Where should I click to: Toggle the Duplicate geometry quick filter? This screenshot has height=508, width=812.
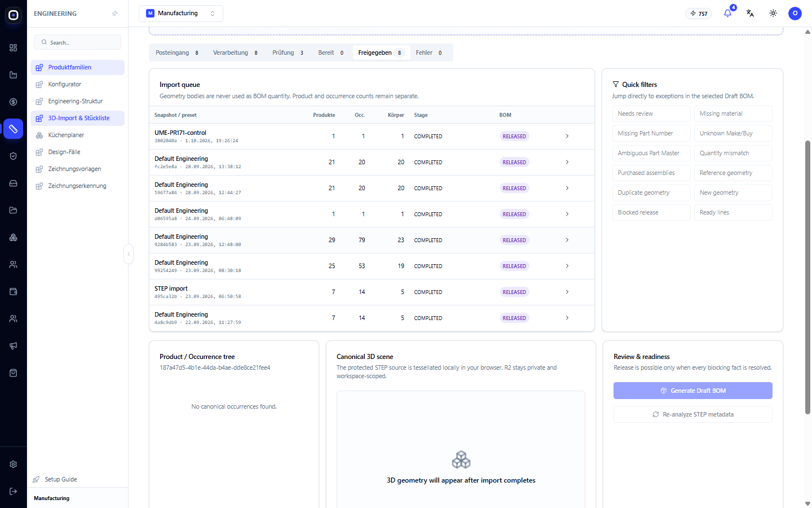coord(651,192)
